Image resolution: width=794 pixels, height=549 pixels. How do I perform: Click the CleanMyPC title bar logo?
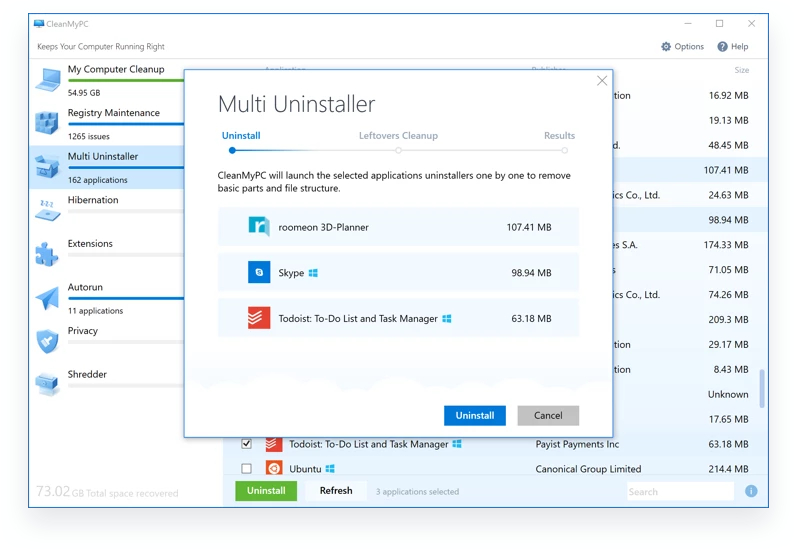[39, 24]
